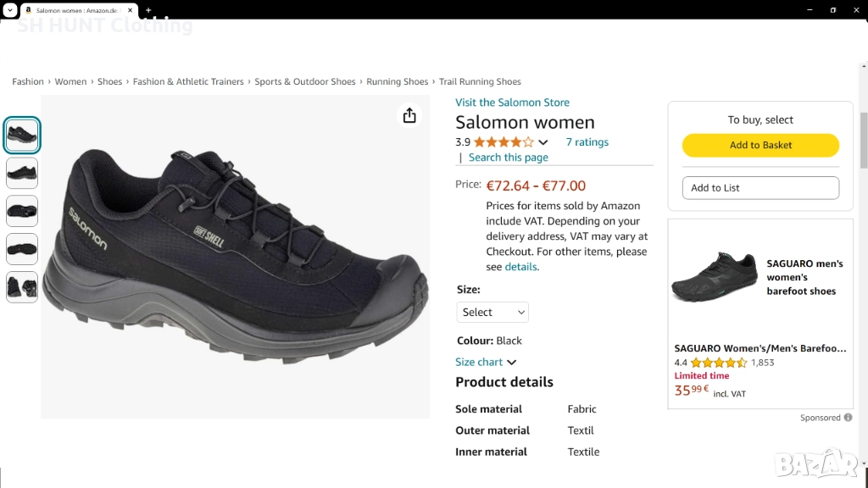Click the Add to List button
Screen dimensions: 868x488
(x=760, y=188)
